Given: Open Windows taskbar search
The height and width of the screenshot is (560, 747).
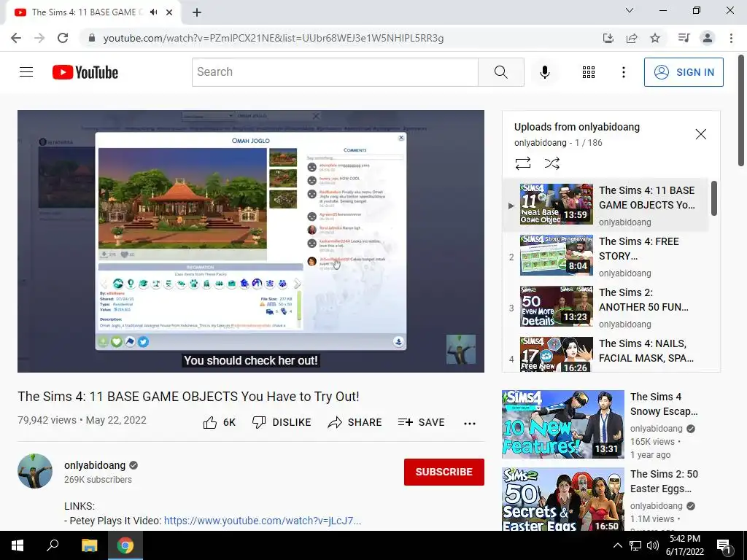Looking at the screenshot, I should click(53, 545).
